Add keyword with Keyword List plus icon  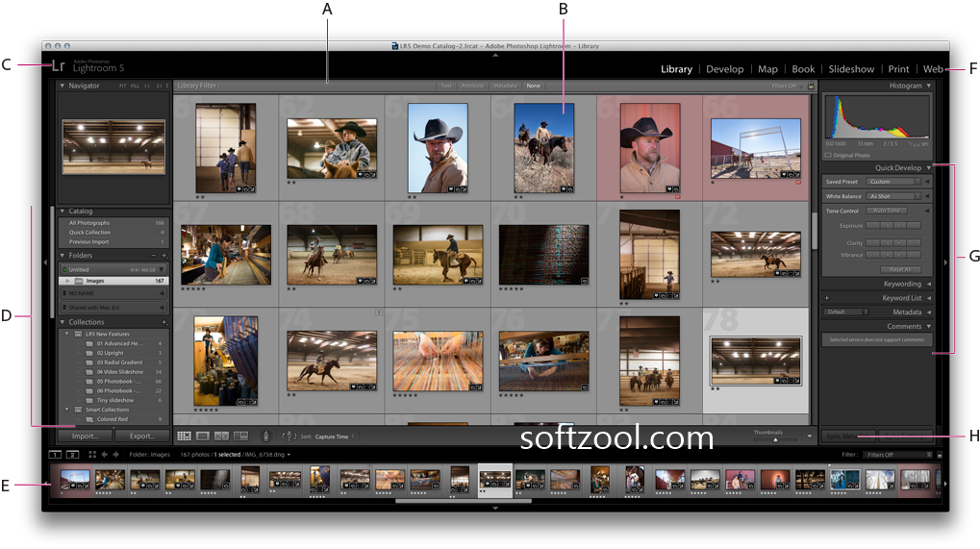pyautogui.click(x=826, y=298)
